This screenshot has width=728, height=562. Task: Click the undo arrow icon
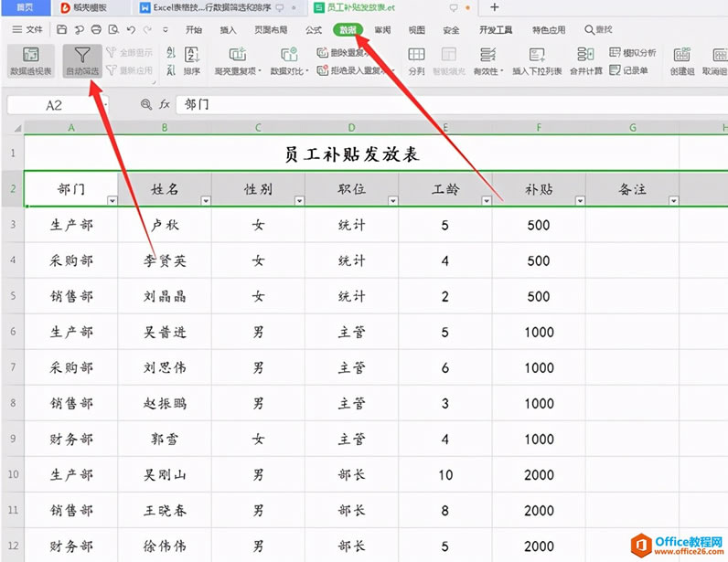[131, 30]
